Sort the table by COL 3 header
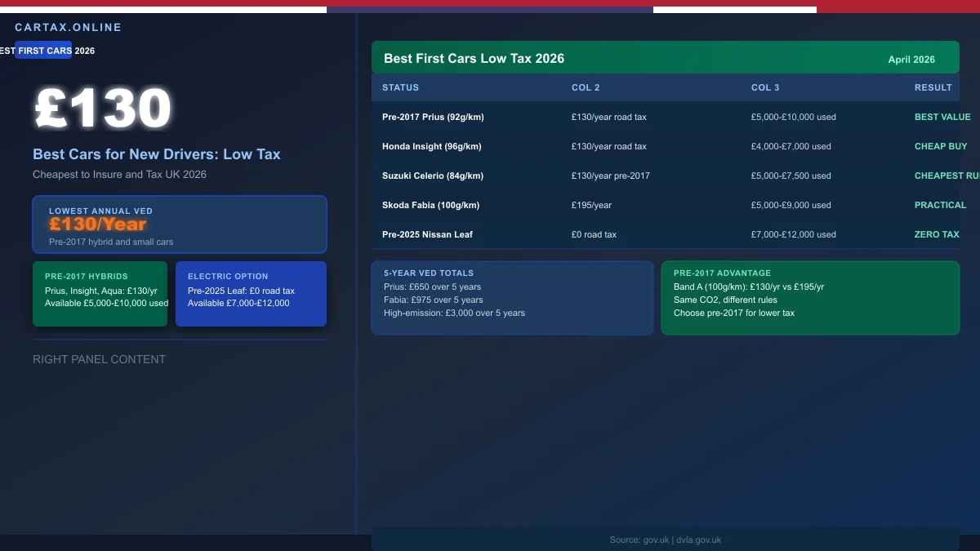The width and height of the screenshot is (980, 551). (765, 87)
